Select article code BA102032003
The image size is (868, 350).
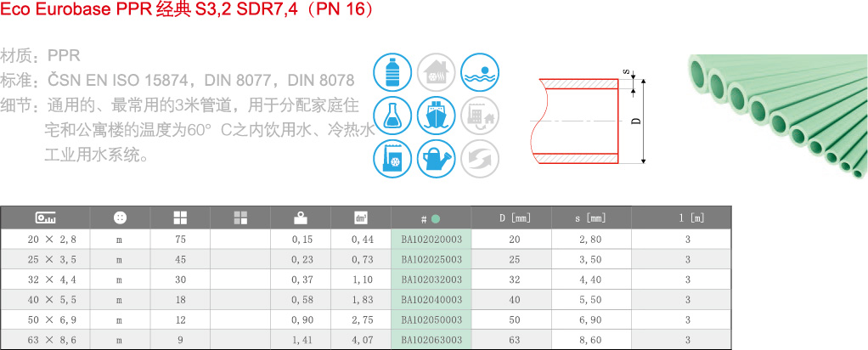431,279
